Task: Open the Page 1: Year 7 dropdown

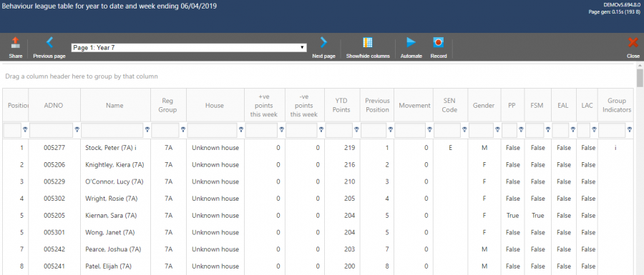Action: click(189, 48)
